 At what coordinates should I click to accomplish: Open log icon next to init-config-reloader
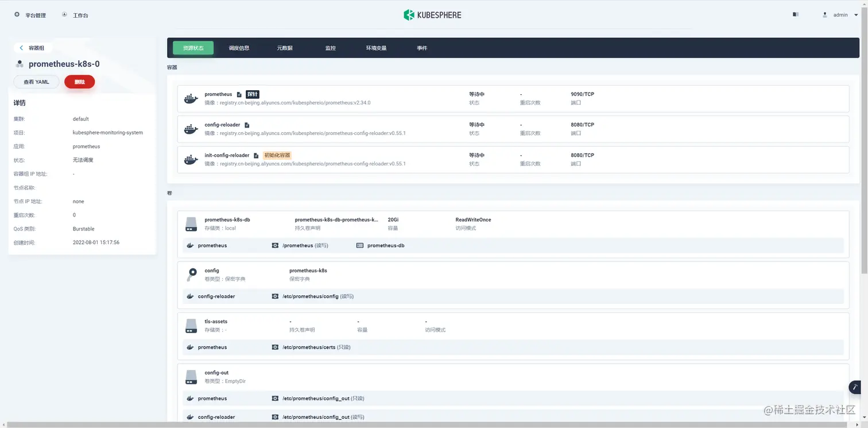click(256, 155)
